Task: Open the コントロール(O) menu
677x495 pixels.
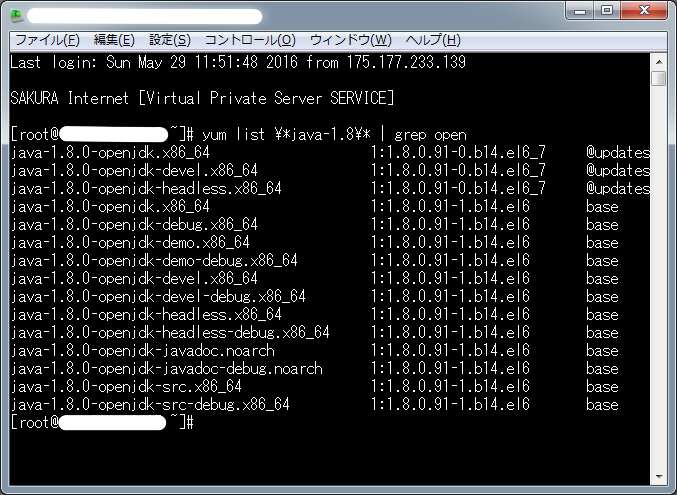Action: (x=250, y=40)
